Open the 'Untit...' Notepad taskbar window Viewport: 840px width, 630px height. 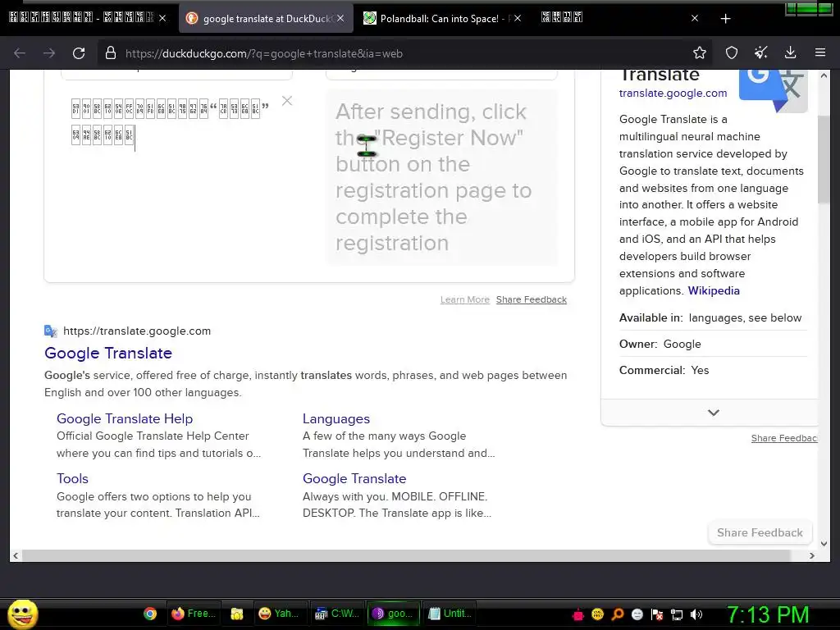(450, 614)
